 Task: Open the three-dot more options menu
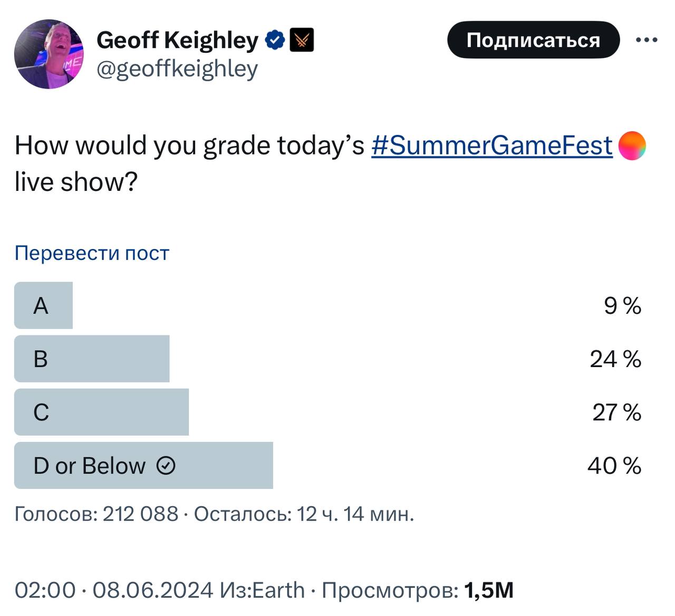[x=647, y=40]
